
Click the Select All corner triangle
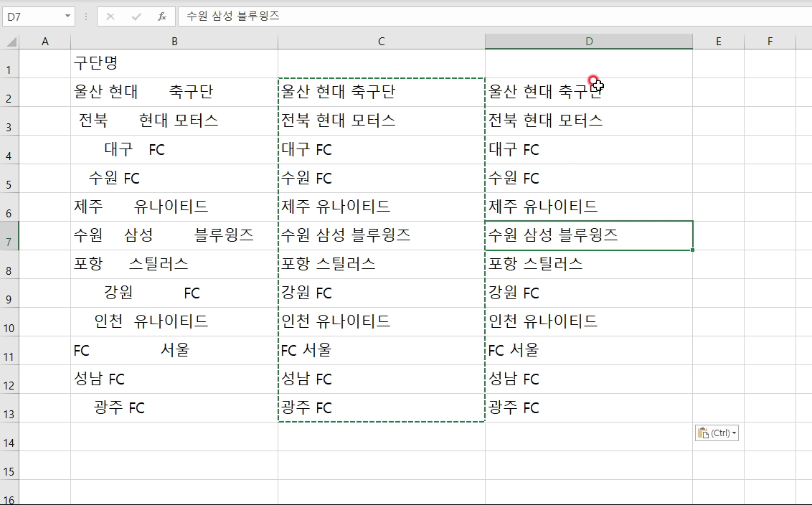point(10,42)
